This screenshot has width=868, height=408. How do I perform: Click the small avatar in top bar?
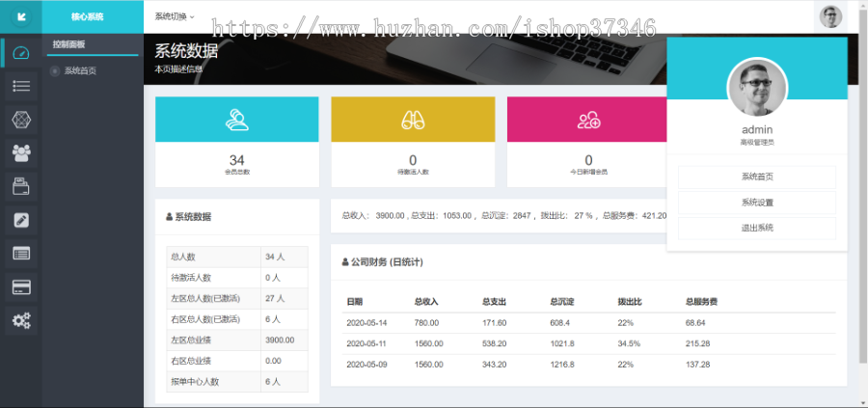coord(831,16)
